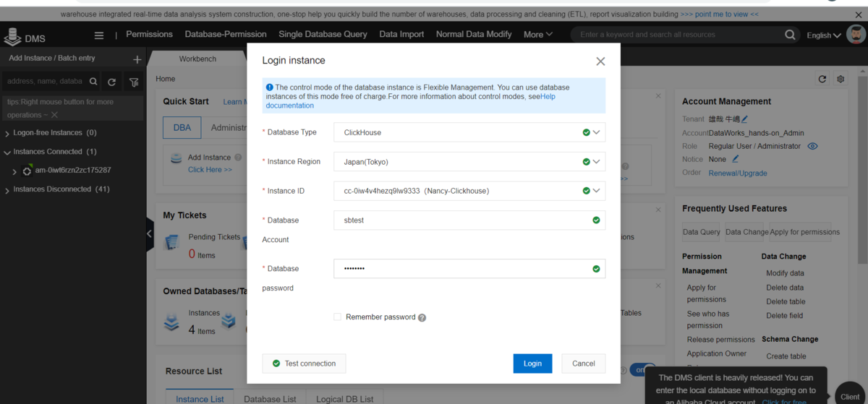
Task: Expand Instances Disconnected group
Action: (x=7, y=190)
